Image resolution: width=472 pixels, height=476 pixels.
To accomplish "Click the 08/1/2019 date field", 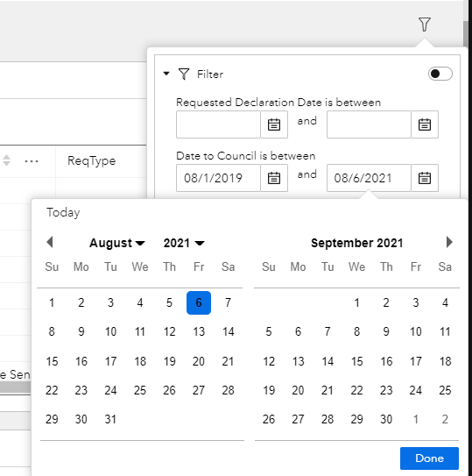I will pyautogui.click(x=218, y=178).
